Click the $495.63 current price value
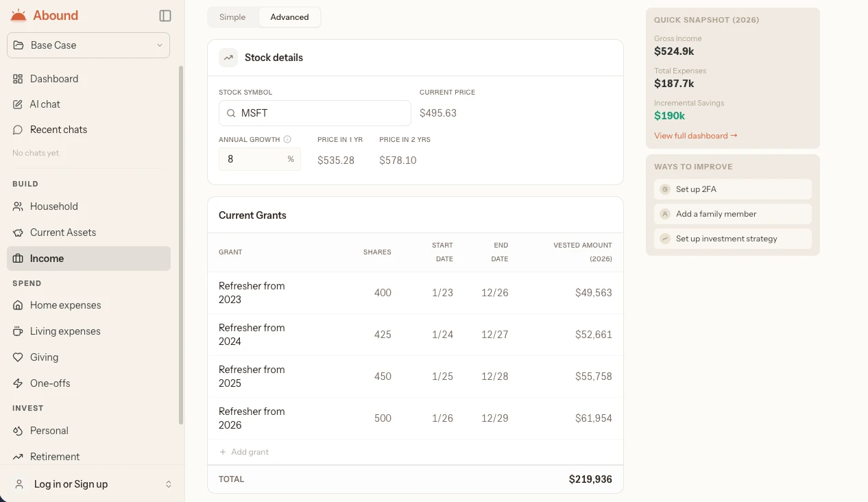Screen dimensions: 868x502 438,113
